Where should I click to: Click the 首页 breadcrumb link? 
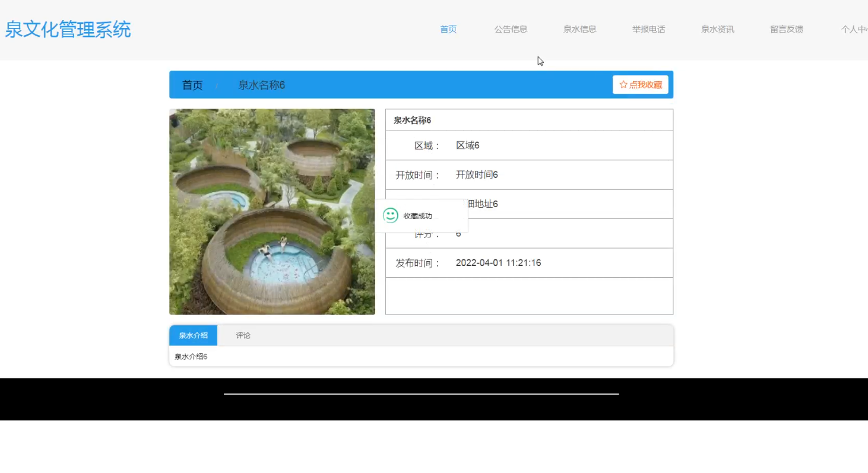(192, 85)
